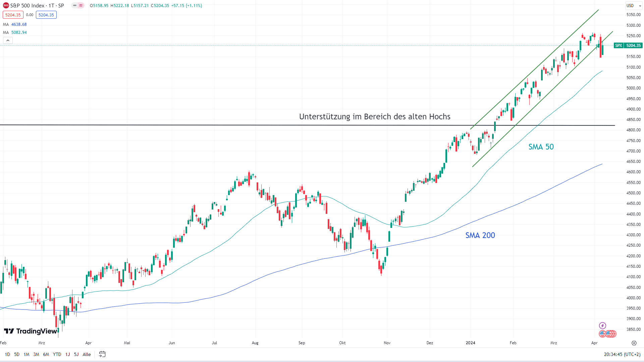Toggle the pink approximate-data indicator icon
The width and height of the screenshot is (644, 362).
(x=81, y=6)
